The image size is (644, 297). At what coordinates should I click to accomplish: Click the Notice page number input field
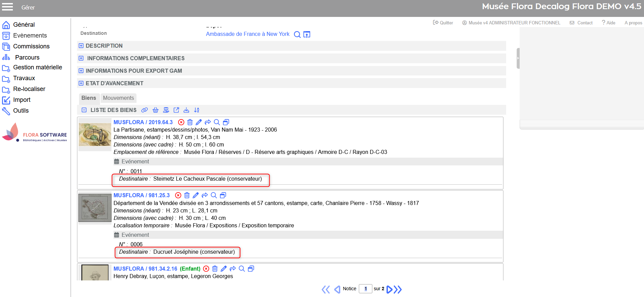point(365,289)
